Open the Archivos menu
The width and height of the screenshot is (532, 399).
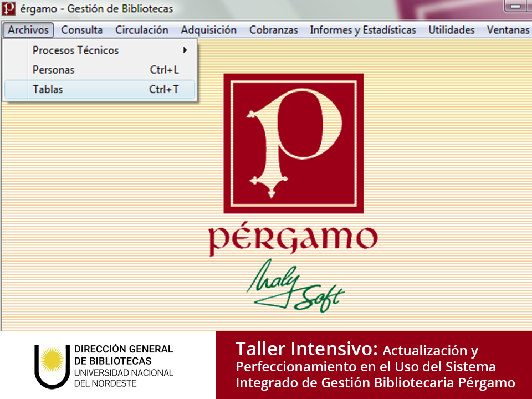tap(28, 30)
